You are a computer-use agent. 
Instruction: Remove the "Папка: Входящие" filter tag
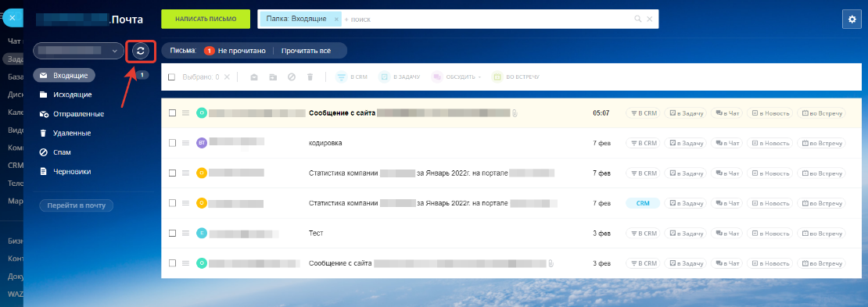(x=336, y=19)
